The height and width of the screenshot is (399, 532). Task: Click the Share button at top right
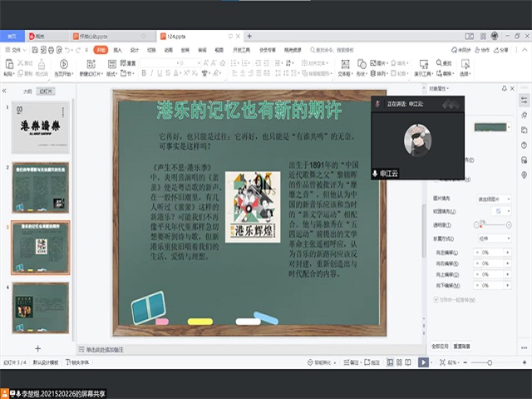500,50
